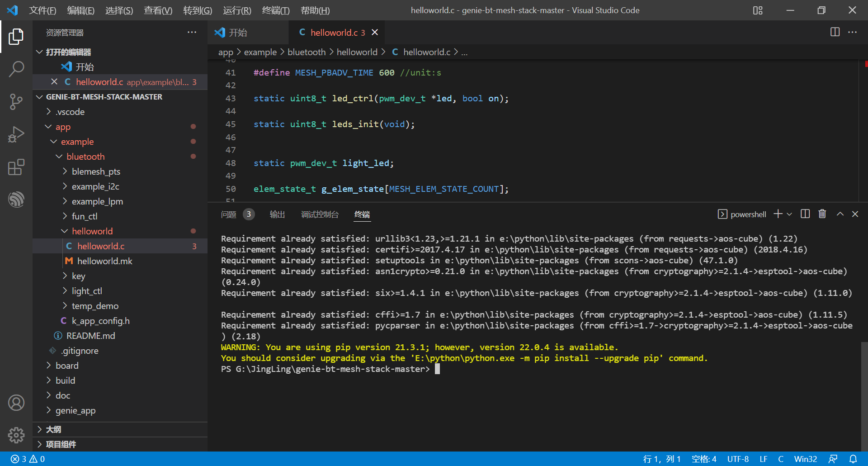Screen dimensions: 868x466
Task: Open helloworld.mk file in explorer
Action: click(104, 261)
